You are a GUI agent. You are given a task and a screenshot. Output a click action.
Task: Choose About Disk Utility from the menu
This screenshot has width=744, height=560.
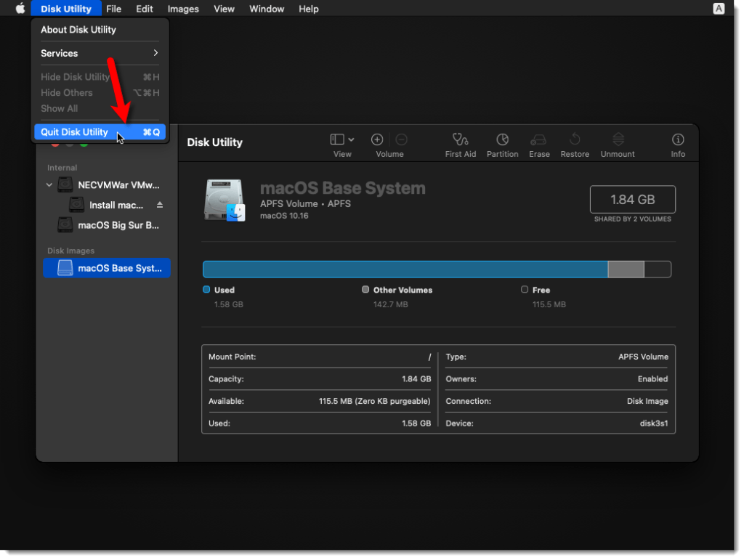[x=100, y=29]
